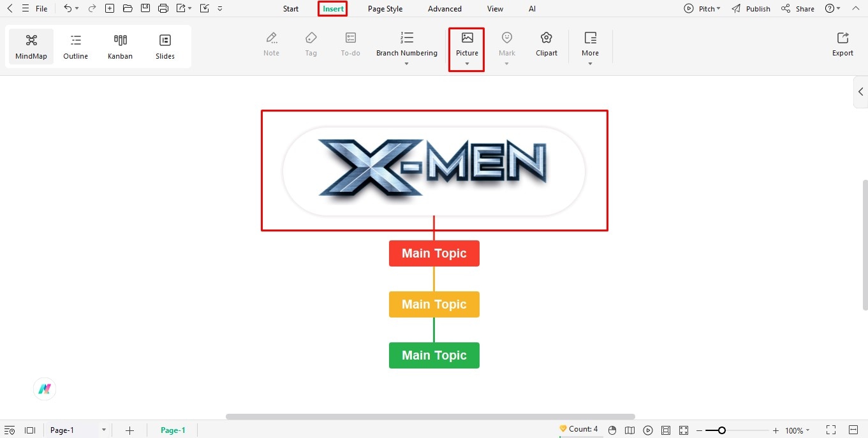The height and width of the screenshot is (438, 868).
Task: Click the import icon in quick toolbar
Action: tap(204, 9)
